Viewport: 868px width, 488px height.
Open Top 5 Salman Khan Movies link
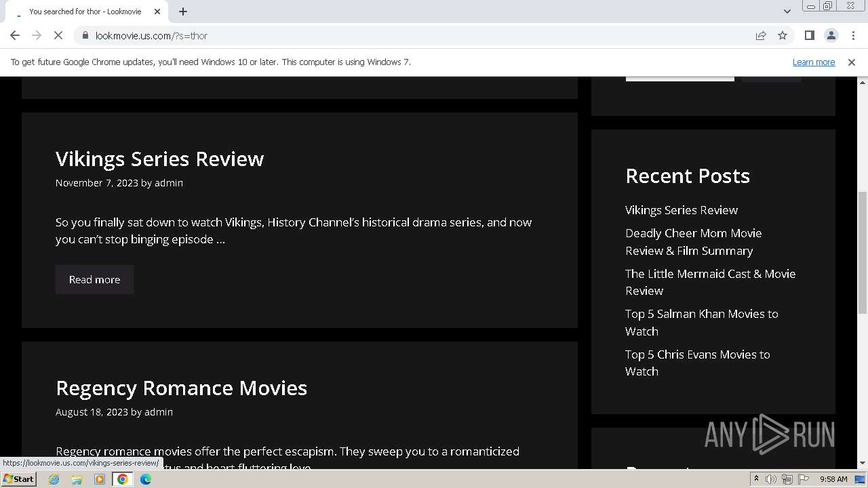[701, 323]
